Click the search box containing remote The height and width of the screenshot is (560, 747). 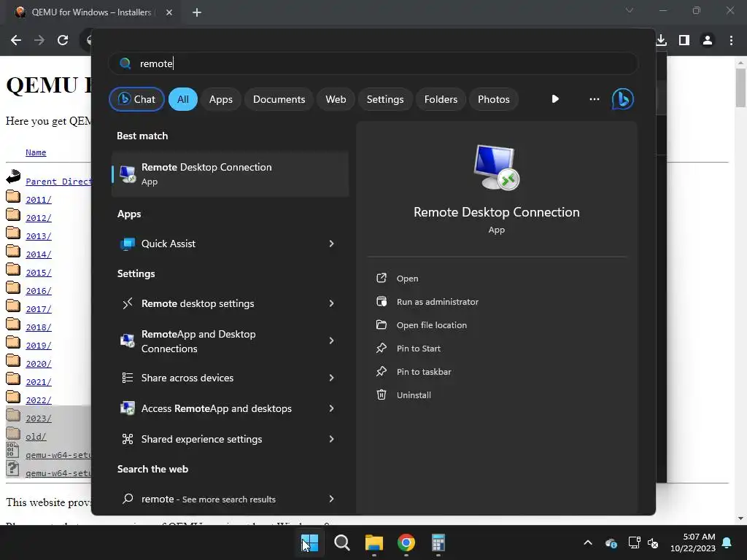pos(373,63)
